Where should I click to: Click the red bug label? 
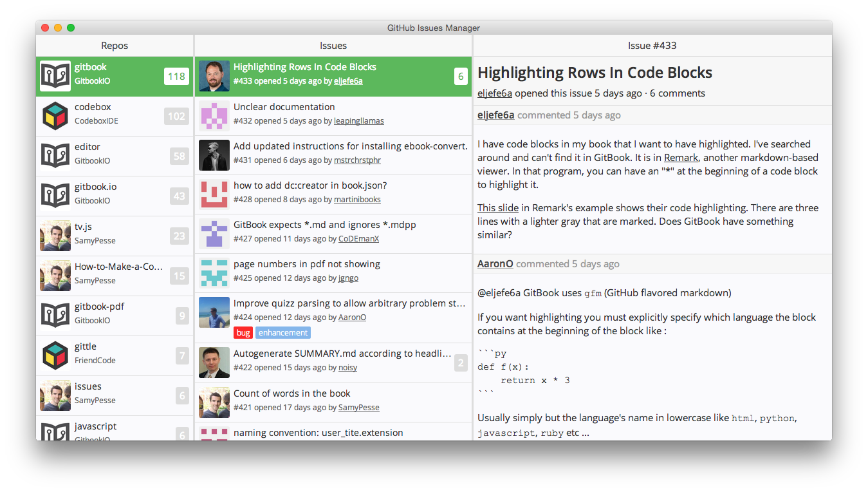click(243, 333)
